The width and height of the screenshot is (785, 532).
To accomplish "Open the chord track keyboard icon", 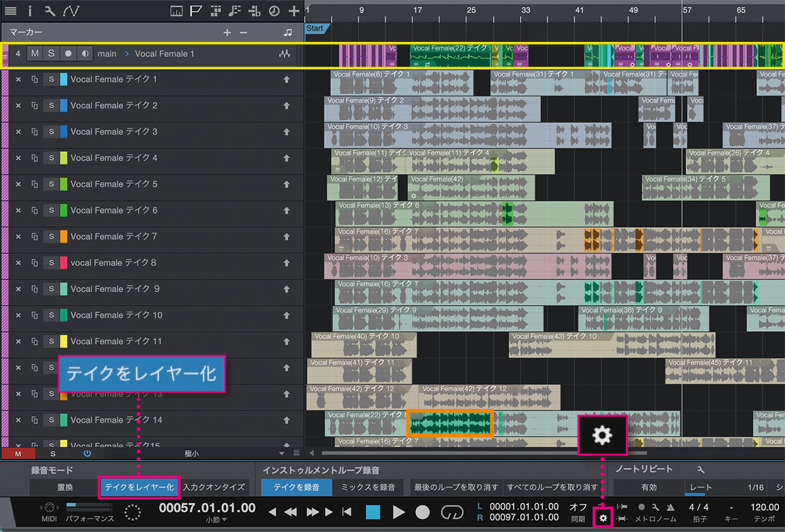I will pyautogui.click(x=176, y=10).
